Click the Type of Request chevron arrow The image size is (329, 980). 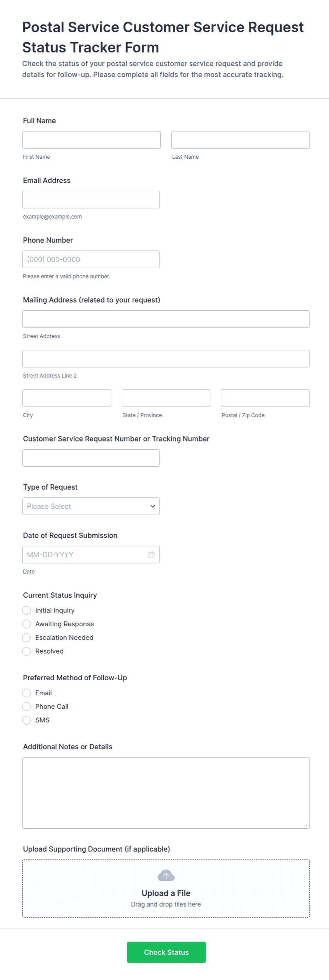(153, 506)
